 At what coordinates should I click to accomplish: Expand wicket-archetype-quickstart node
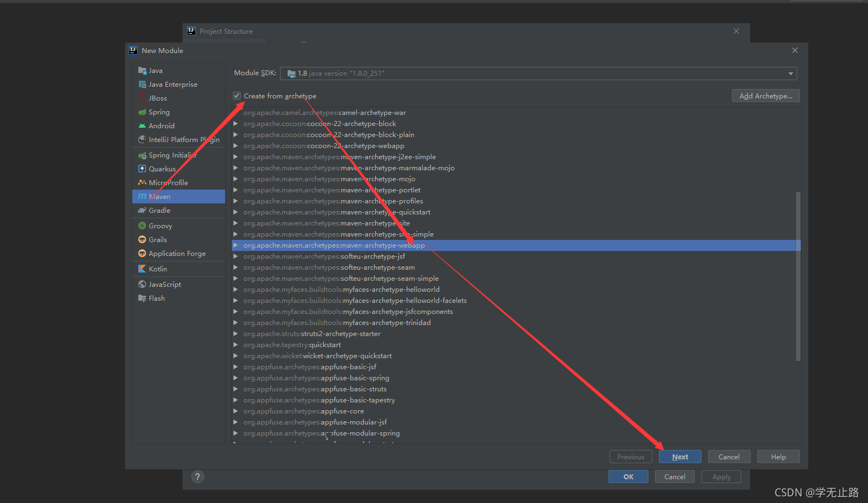coord(236,356)
